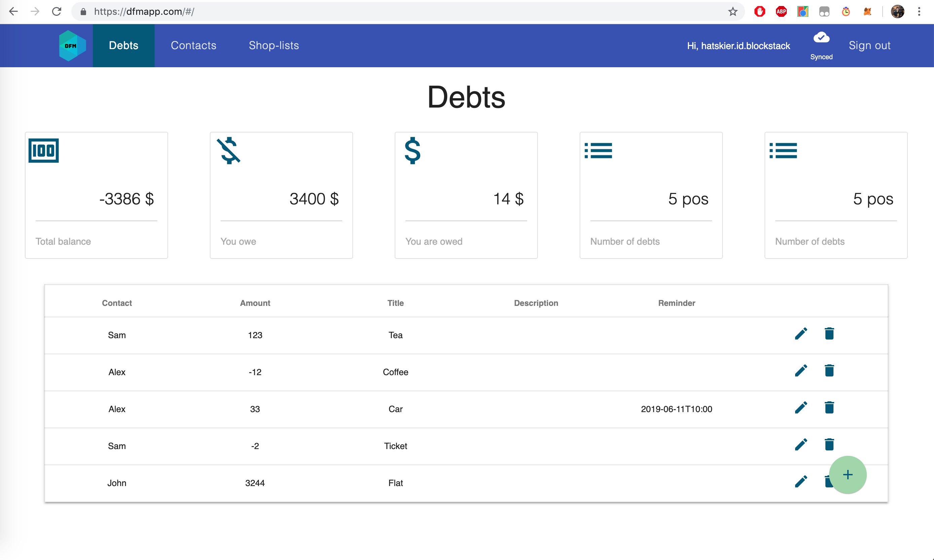This screenshot has width=934, height=560.
Task: Click the Contact column header
Action: click(117, 303)
